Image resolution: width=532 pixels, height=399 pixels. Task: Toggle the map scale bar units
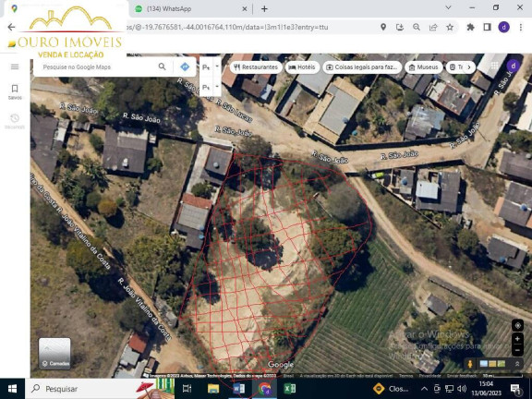tap(502, 376)
